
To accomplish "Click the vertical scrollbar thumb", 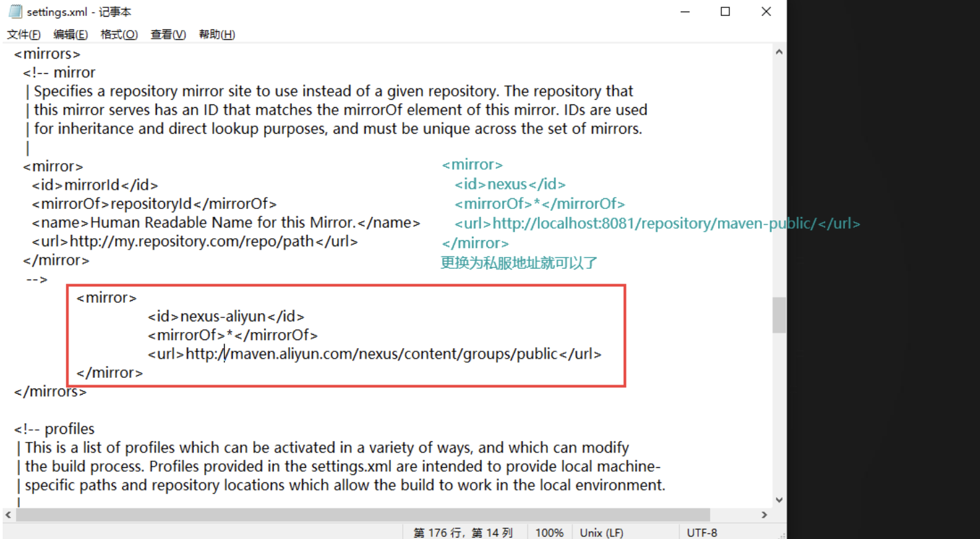I will [x=779, y=315].
